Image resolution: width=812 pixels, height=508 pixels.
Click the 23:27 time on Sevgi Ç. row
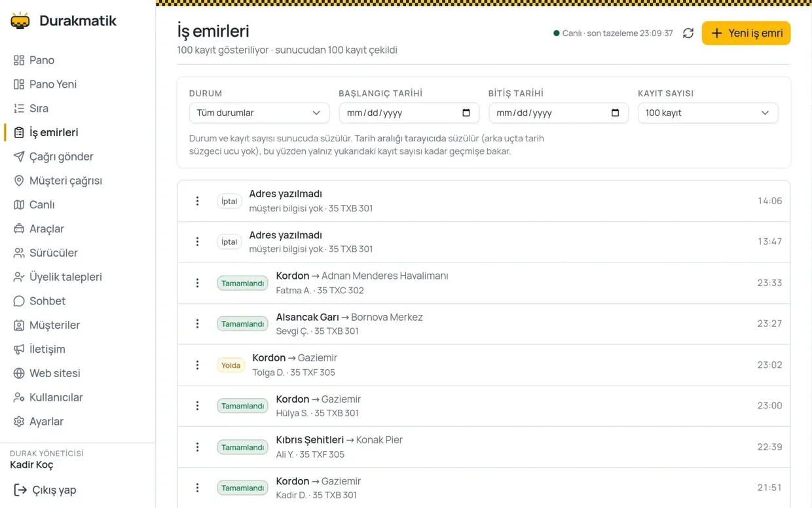pyautogui.click(x=769, y=323)
